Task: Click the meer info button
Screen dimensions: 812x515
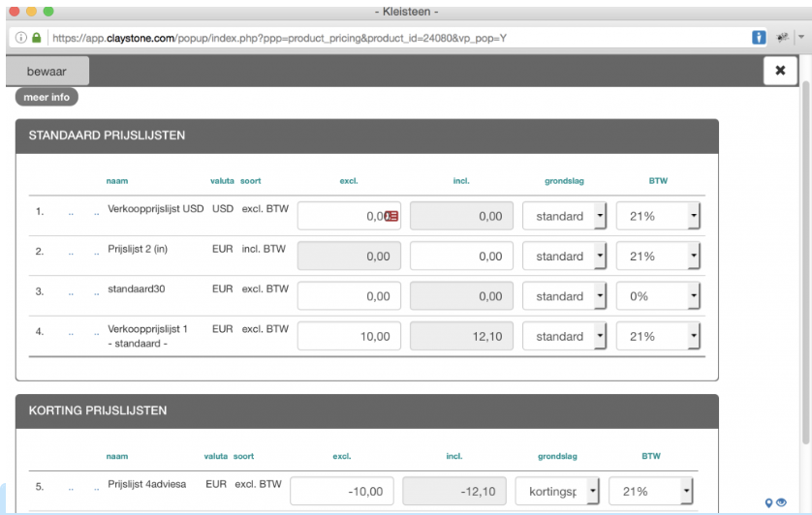Action: coord(47,97)
